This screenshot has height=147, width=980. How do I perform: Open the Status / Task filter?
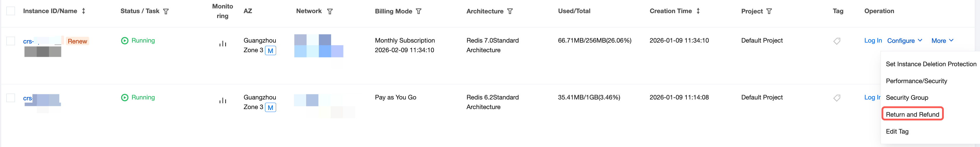coord(166,11)
